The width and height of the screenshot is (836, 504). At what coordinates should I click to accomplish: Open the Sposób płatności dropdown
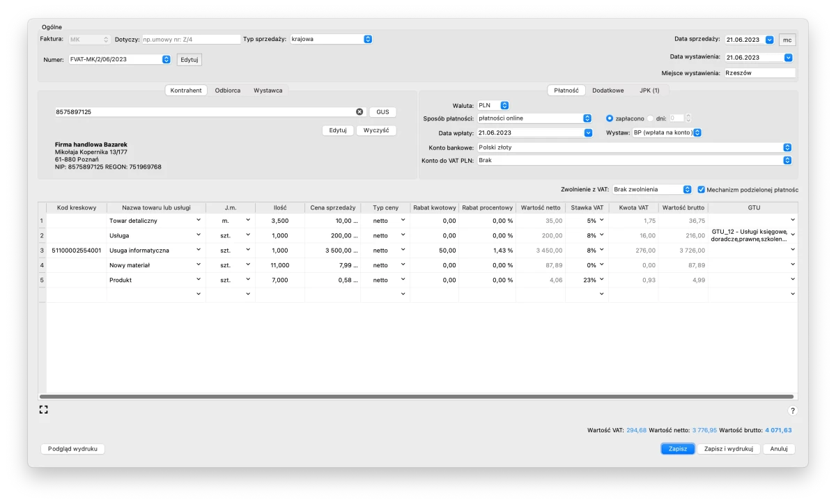(x=587, y=118)
